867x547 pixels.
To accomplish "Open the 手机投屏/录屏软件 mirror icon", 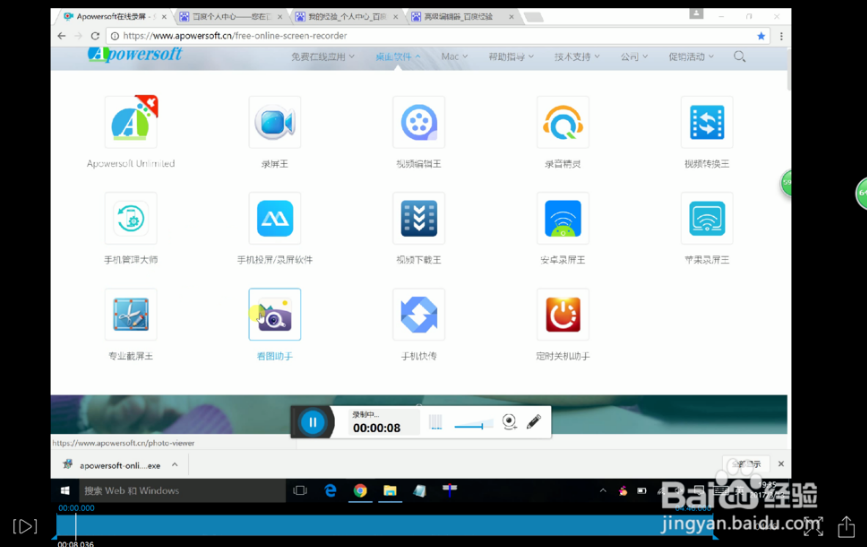I will pos(275,218).
